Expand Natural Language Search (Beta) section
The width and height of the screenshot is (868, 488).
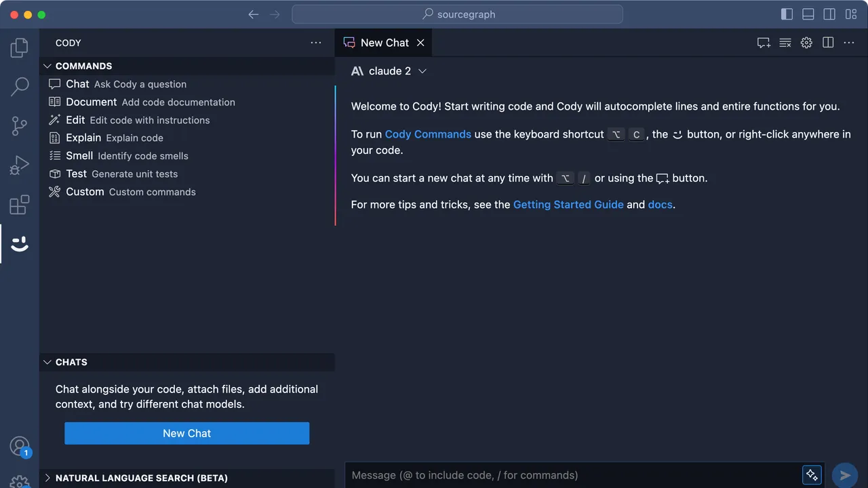pyautogui.click(x=187, y=478)
